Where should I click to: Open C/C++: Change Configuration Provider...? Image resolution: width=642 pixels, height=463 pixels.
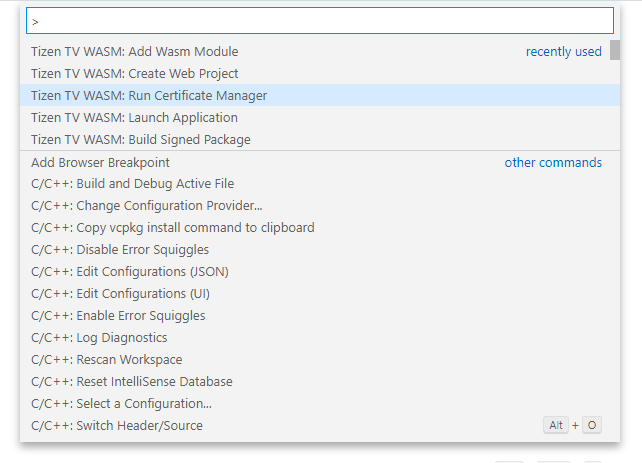[x=320, y=206]
